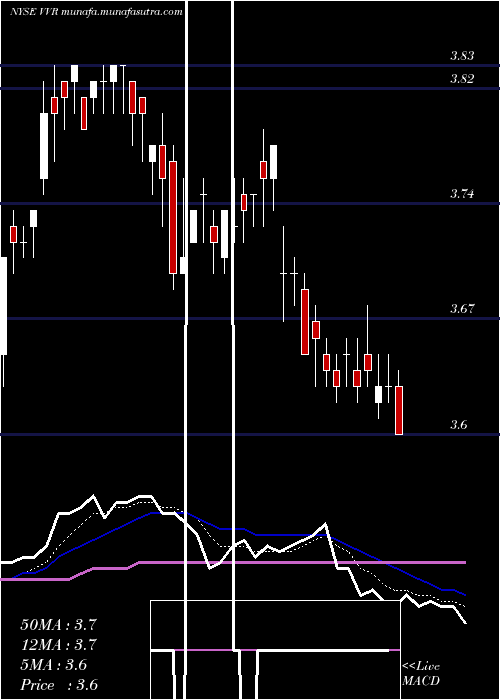Click the <<Live MACD label
Screen dimensions: 500x700
tap(421, 674)
